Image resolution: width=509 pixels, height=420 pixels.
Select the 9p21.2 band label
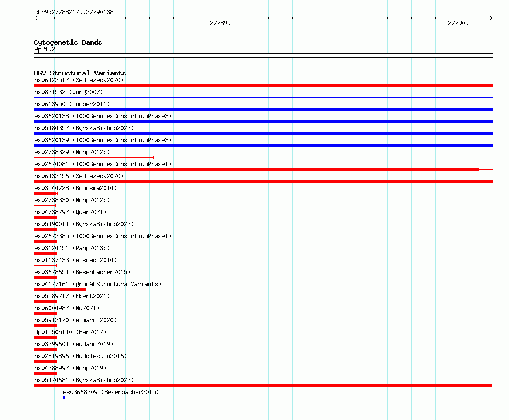pos(45,49)
